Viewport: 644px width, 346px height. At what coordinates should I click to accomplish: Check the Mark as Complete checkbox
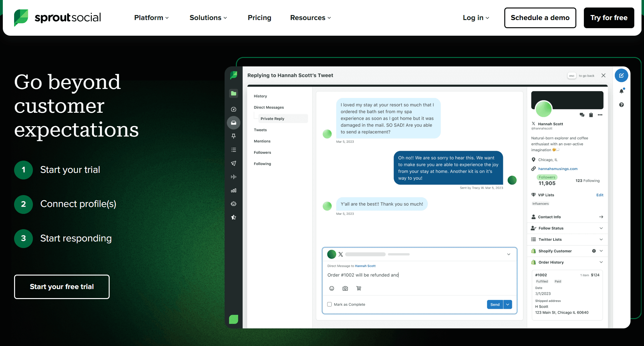click(330, 304)
